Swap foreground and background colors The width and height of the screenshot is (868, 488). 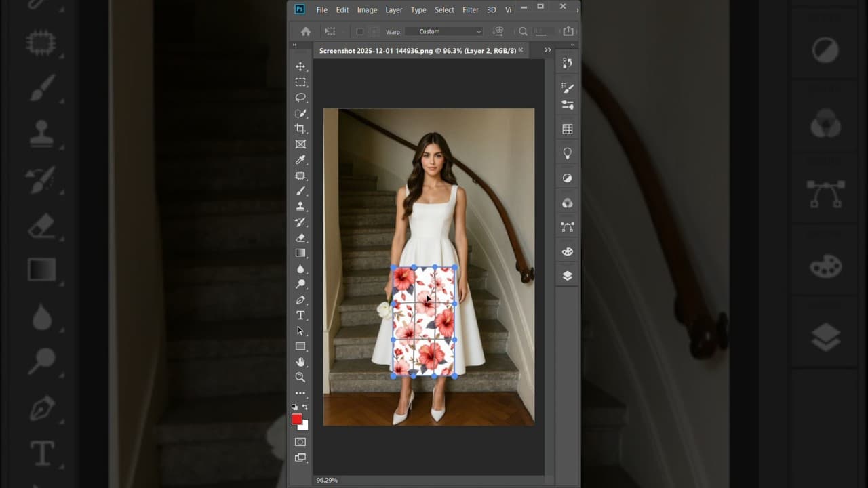[304, 407]
